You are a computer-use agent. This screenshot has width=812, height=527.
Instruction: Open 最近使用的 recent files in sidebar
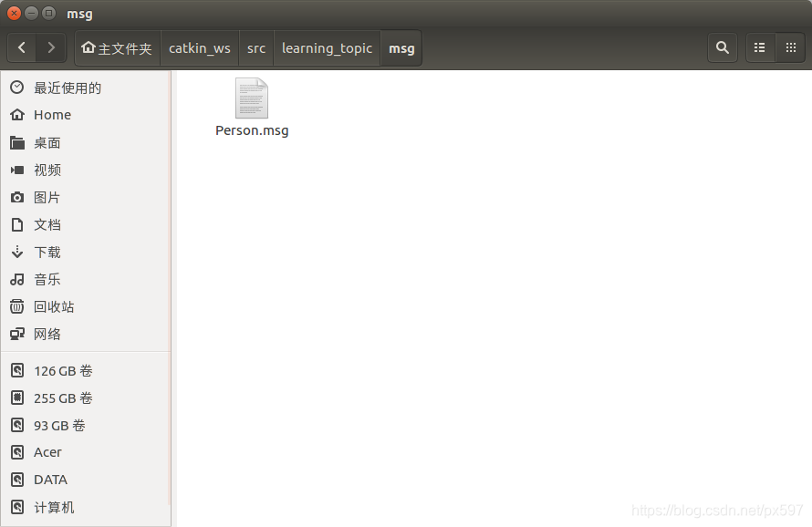86,88
